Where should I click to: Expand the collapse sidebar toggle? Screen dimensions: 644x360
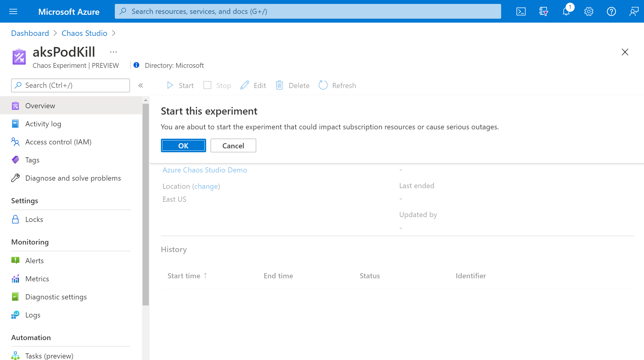[x=140, y=85]
